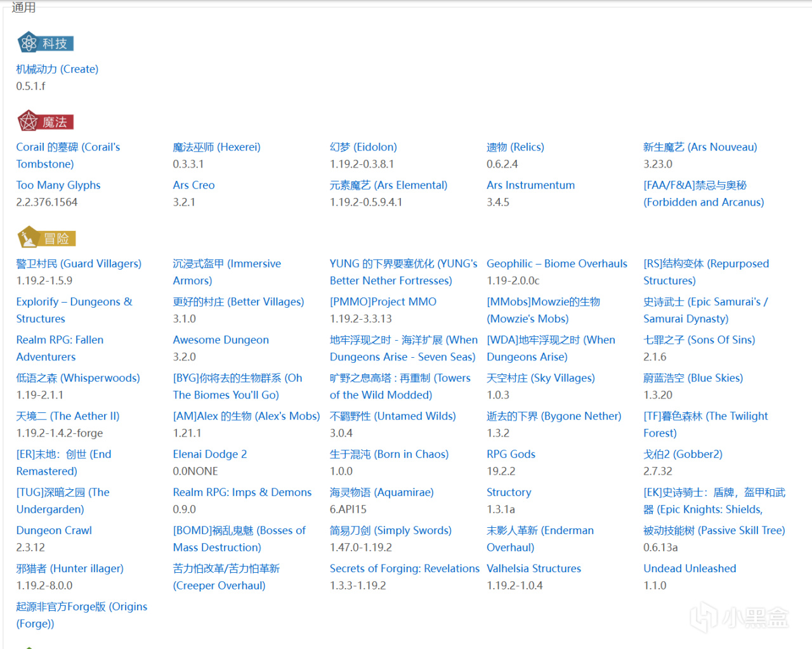
Task: Open YUNG's Better Nether Fortresses link
Action: (403, 272)
